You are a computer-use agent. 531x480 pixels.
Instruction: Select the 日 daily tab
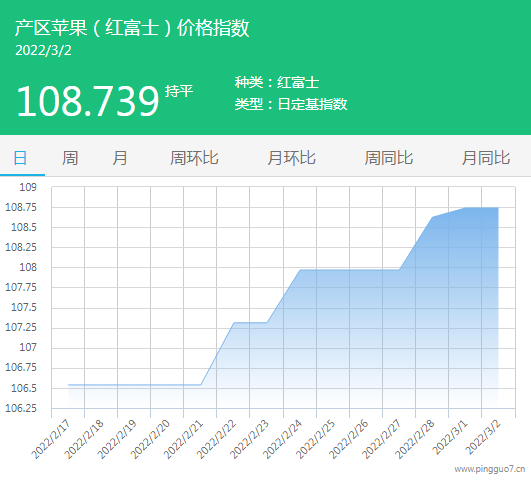point(20,158)
